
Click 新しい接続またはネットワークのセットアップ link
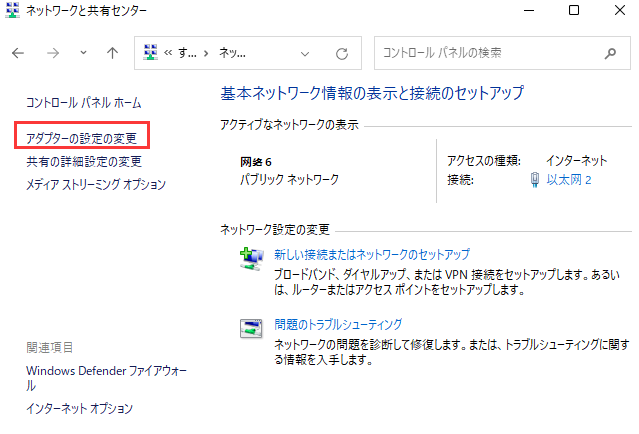[372, 255]
